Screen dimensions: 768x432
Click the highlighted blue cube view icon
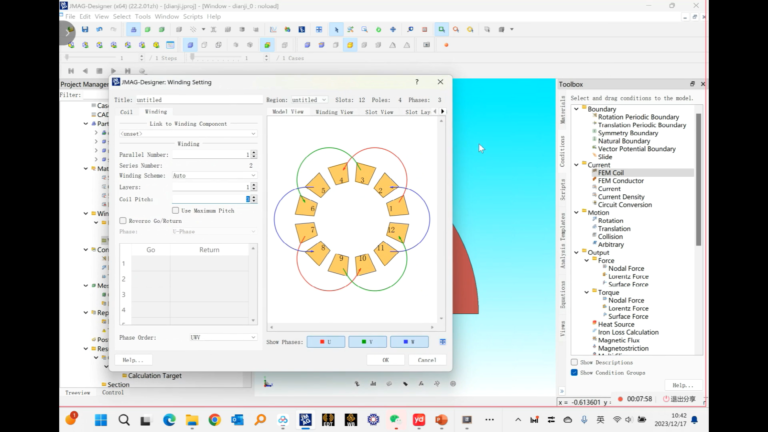click(x=190, y=45)
